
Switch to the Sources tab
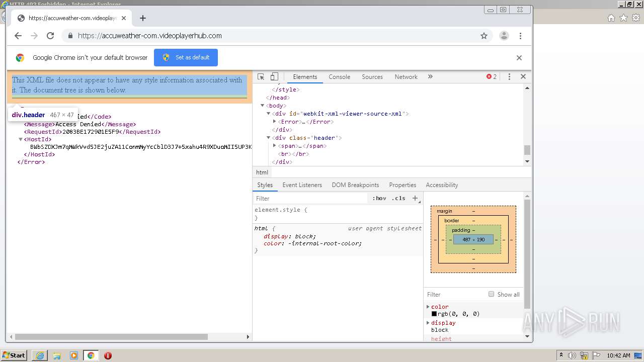tap(372, 77)
